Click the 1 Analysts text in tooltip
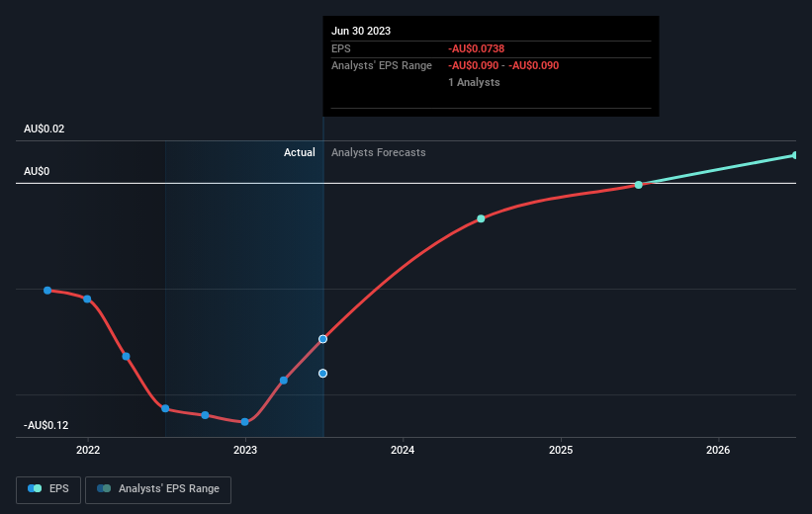 tap(474, 82)
